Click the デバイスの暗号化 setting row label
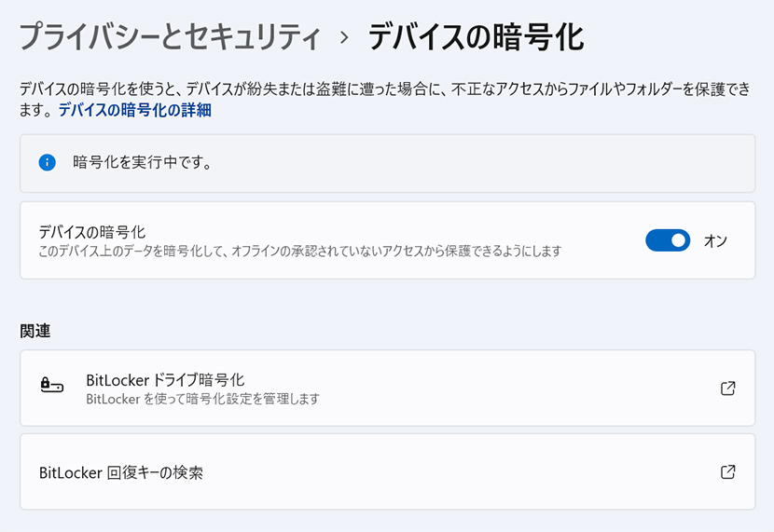Image resolution: width=774 pixels, height=532 pixels. tap(92, 232)
